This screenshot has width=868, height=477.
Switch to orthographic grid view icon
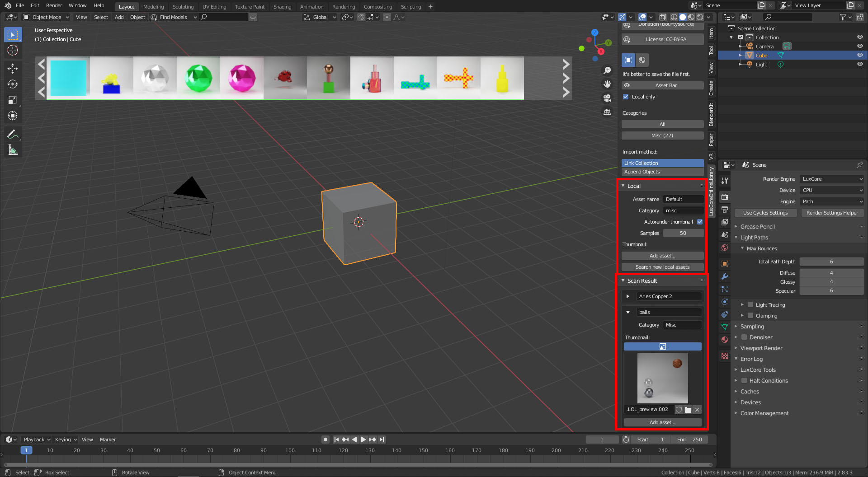607,112
